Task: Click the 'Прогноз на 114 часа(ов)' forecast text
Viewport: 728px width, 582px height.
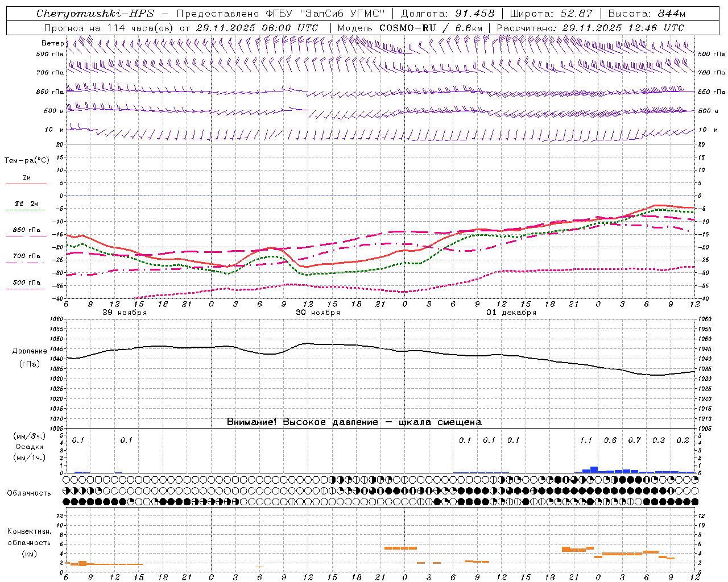Action: (x=109, y=28)
